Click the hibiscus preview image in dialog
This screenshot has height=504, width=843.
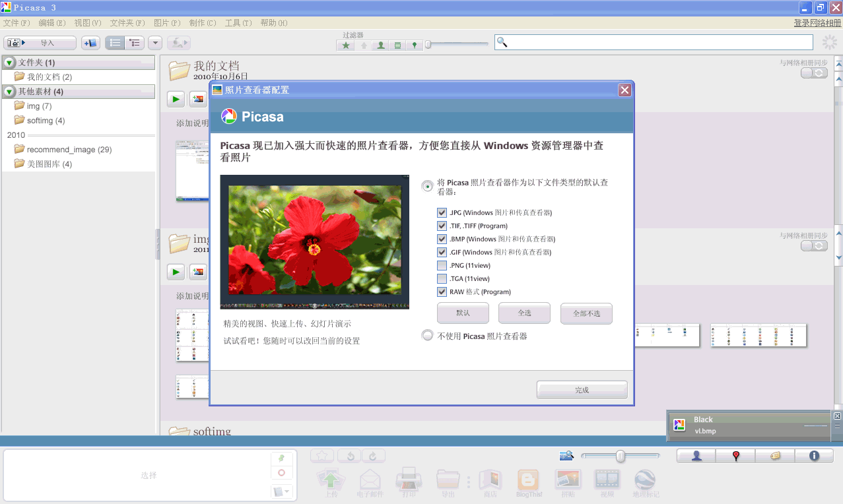[315, 241]
